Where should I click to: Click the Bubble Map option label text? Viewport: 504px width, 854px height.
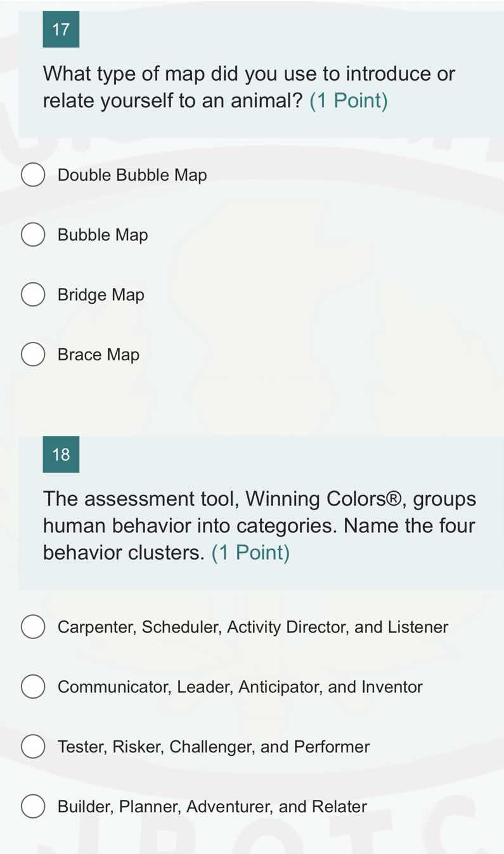click(x=102, y=234)
